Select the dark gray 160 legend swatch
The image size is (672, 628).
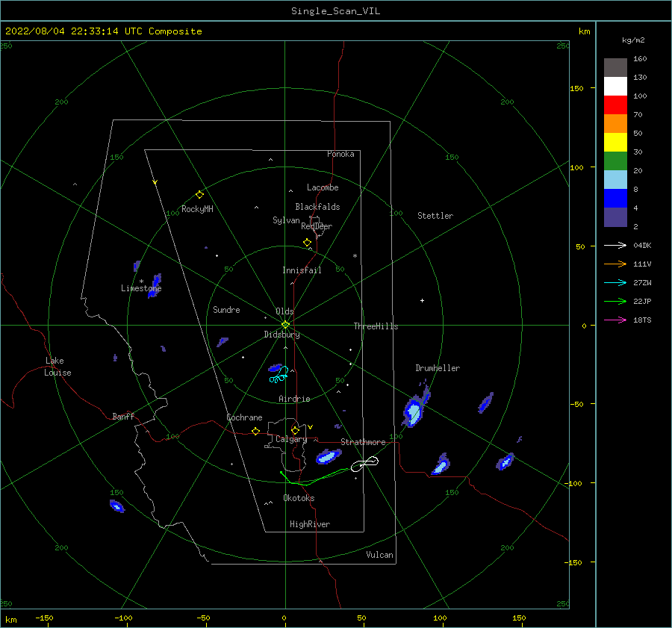615,67
